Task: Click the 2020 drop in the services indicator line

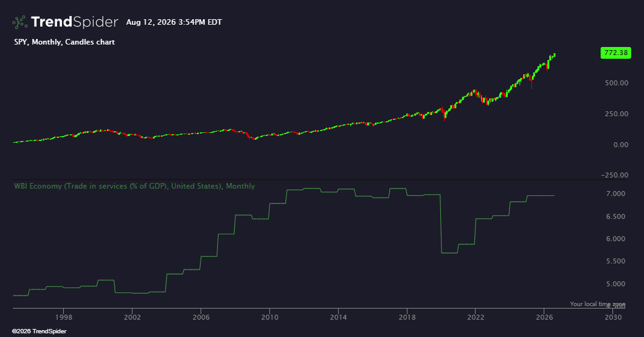Action: [441, 224]
